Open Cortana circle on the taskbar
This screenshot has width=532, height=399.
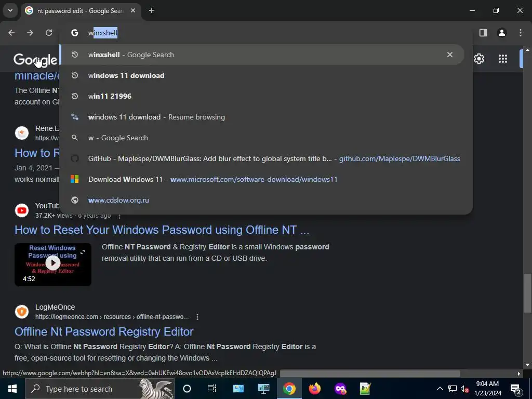(x=187, y=389)
